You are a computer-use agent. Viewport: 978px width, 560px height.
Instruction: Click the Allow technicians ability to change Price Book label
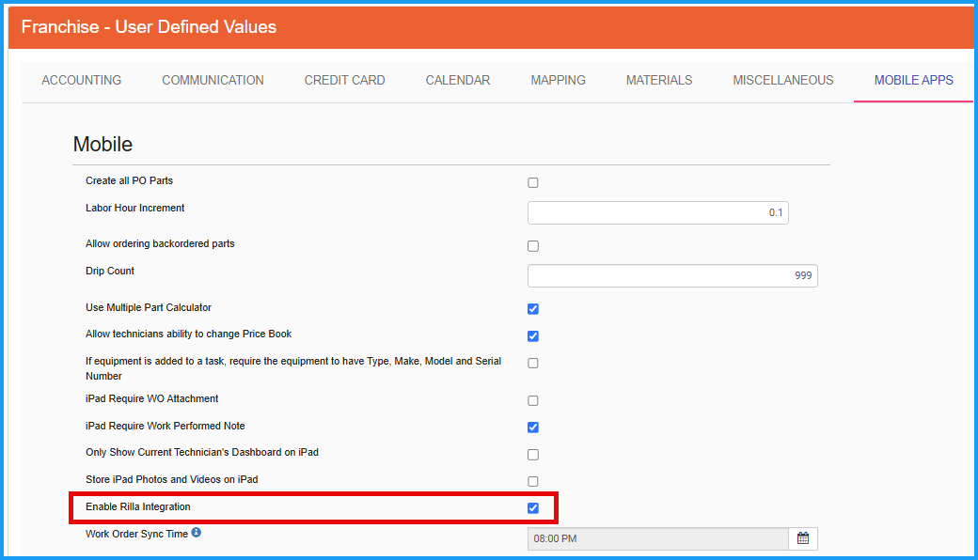click(x=188, y=334)
